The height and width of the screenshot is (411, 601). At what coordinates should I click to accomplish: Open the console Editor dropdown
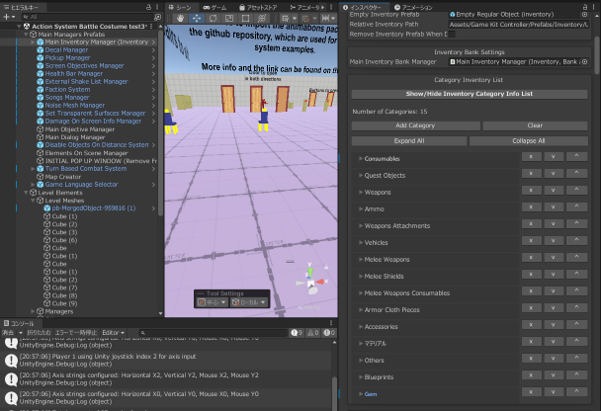coord(113,333)
